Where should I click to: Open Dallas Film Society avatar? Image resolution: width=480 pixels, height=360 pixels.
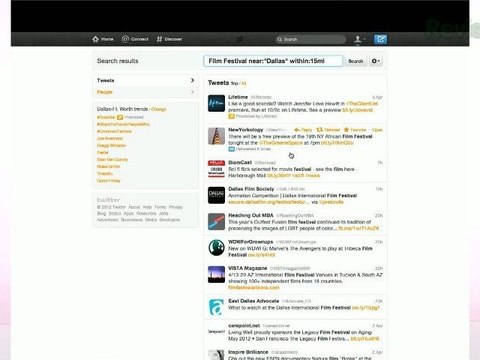point(216,195)
